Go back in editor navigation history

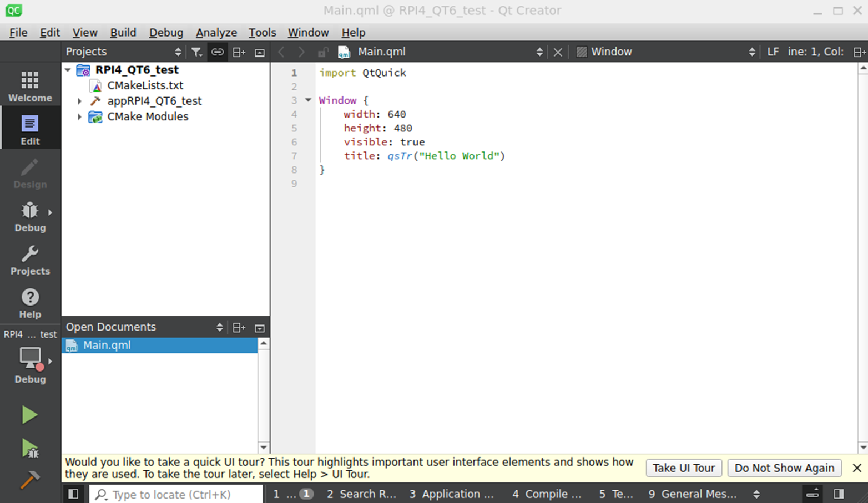point(281,52)
